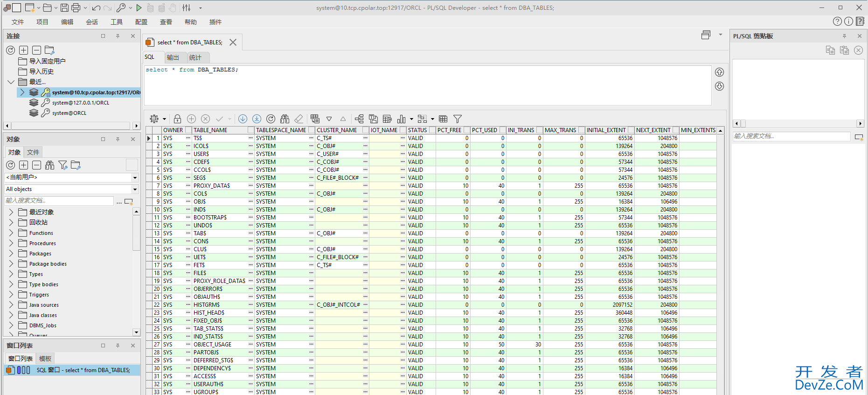
Task: Click Fetch last page blue arrow icon
Action: [x=257, y=119]
